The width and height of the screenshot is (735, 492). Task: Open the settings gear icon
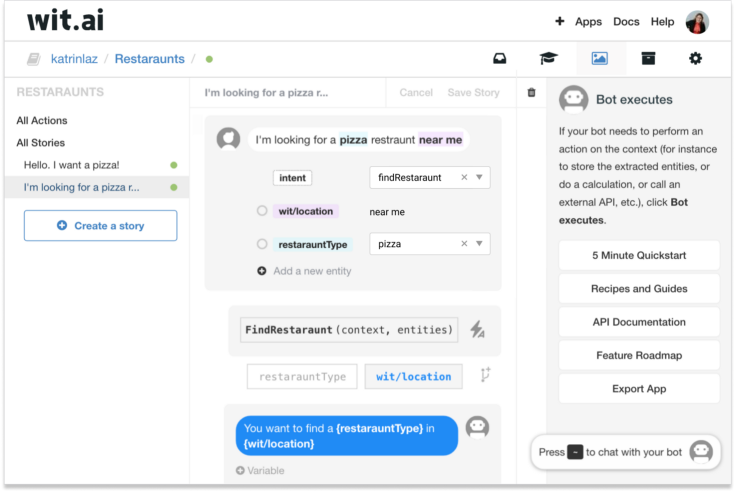695,59
